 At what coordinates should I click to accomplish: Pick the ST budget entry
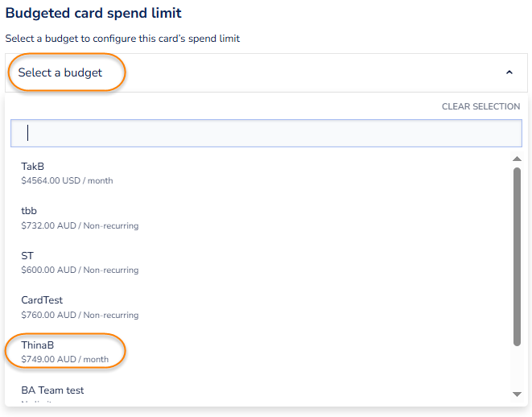27,256
